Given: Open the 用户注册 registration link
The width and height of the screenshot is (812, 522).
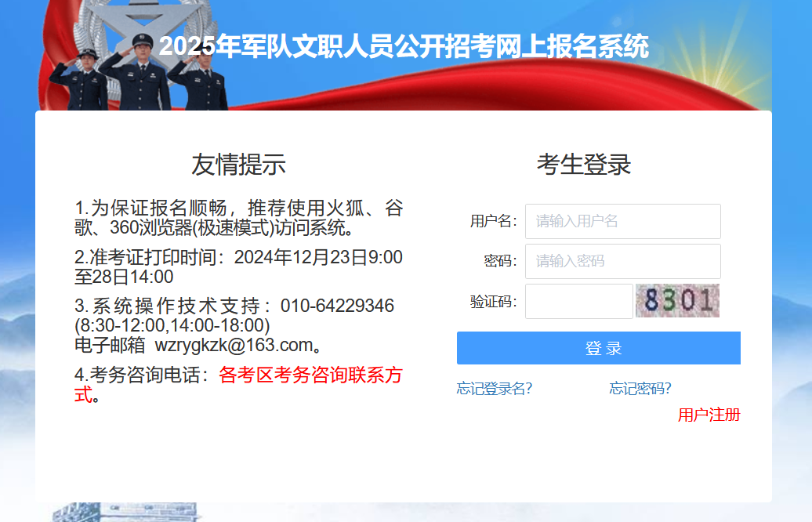Looking at the screenshot, I should pos(709,415).
